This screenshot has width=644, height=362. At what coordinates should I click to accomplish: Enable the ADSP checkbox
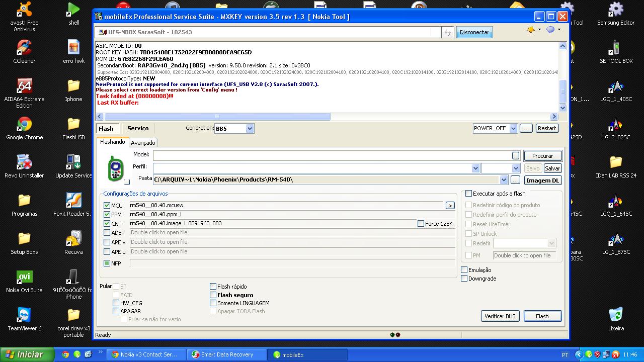(107, 233)
